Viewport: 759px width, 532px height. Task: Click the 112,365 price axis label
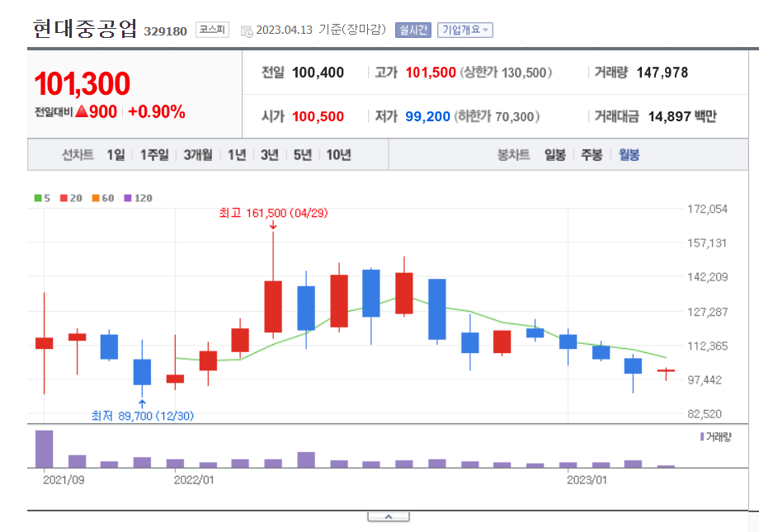[707, 346]
